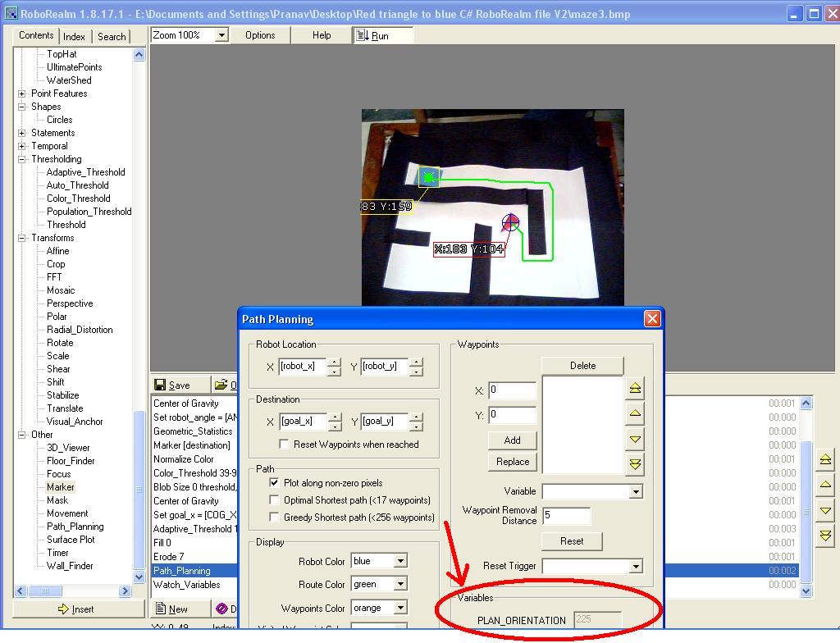Click the Delete waypoint button
Image resolution: width=840 pixels, height=643 pixels.
coord(582,366)
